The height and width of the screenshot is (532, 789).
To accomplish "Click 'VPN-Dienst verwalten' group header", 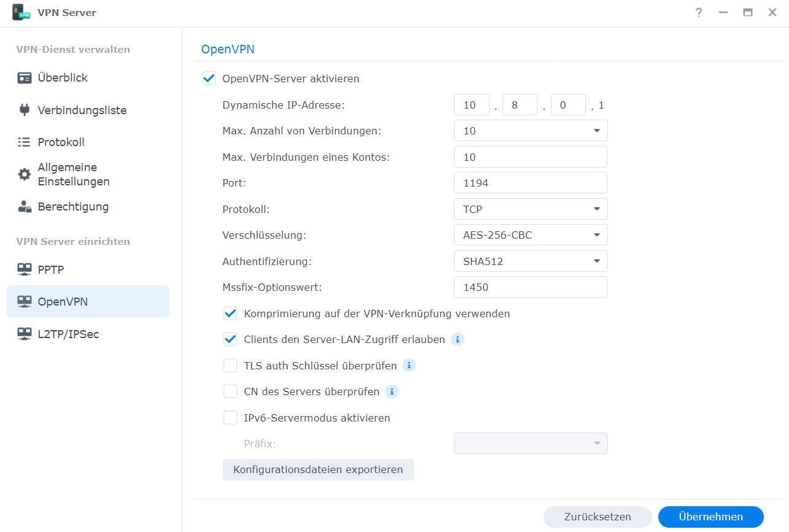I will point(73,50).
